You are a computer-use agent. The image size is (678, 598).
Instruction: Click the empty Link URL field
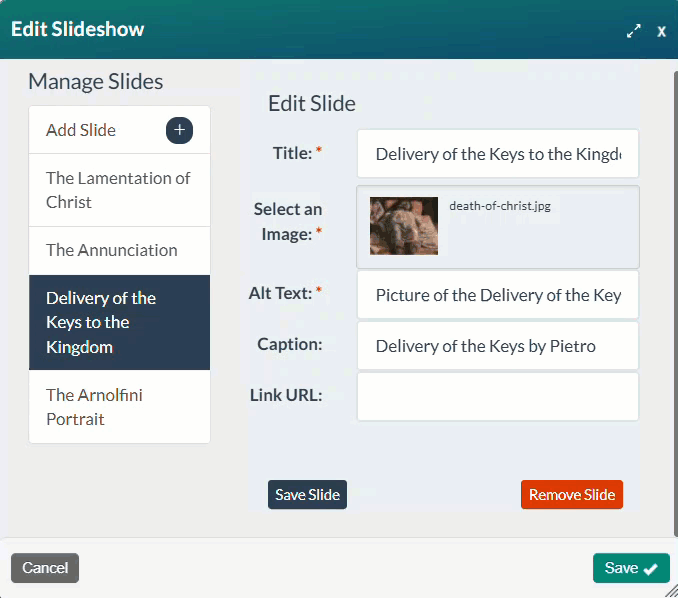click(498, 397)
